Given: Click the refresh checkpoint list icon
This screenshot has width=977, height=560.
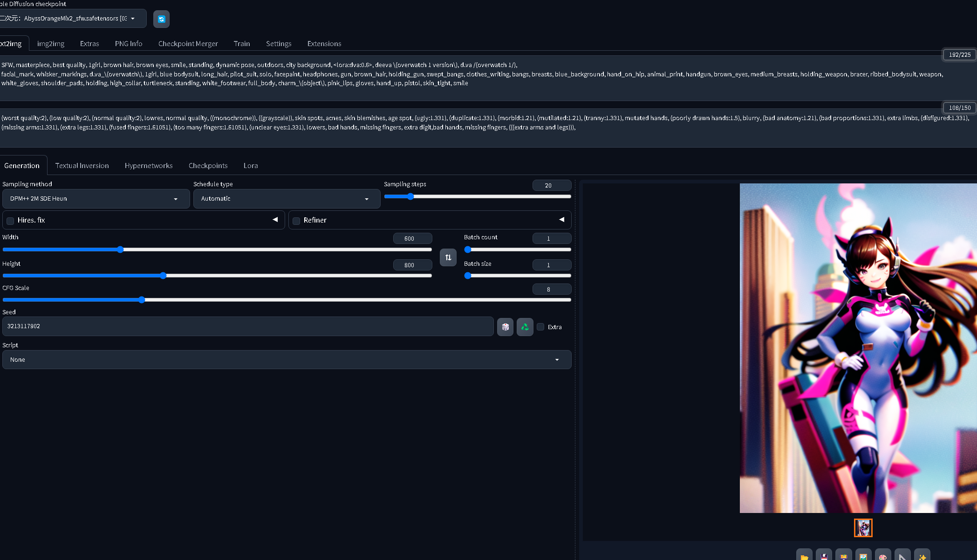Looking at the screenshot, I should click(161, 19).
